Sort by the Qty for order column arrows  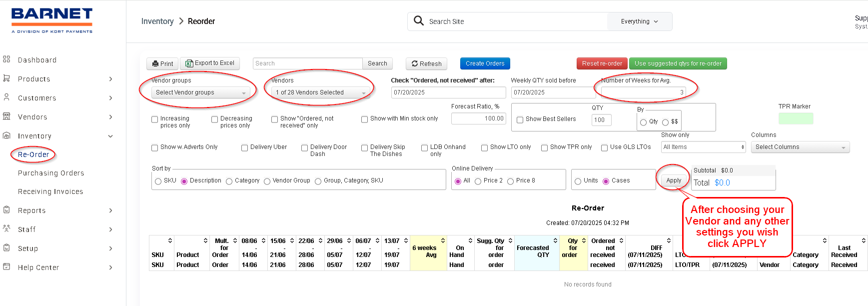tap(584, 240)
